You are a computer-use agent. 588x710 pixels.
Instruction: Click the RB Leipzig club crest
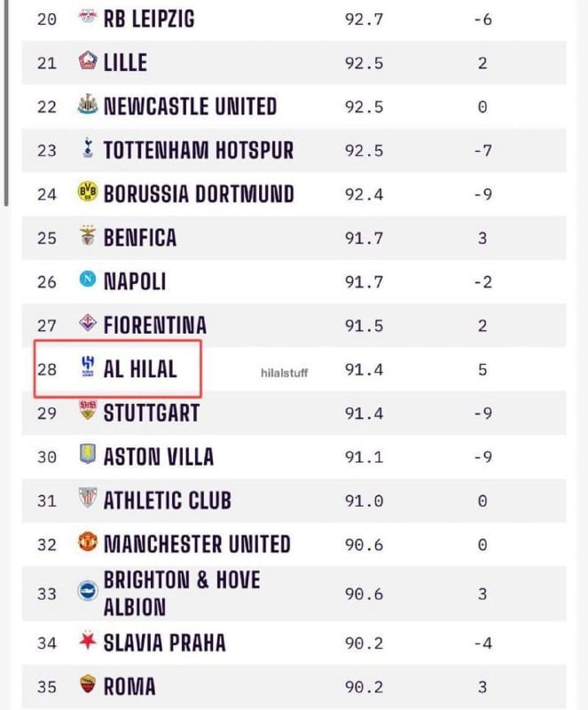tap(88, 18)
